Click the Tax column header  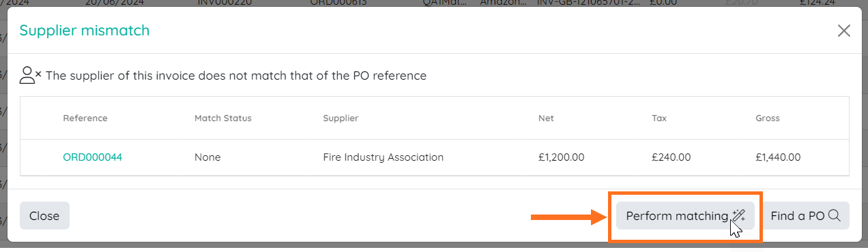659,118
